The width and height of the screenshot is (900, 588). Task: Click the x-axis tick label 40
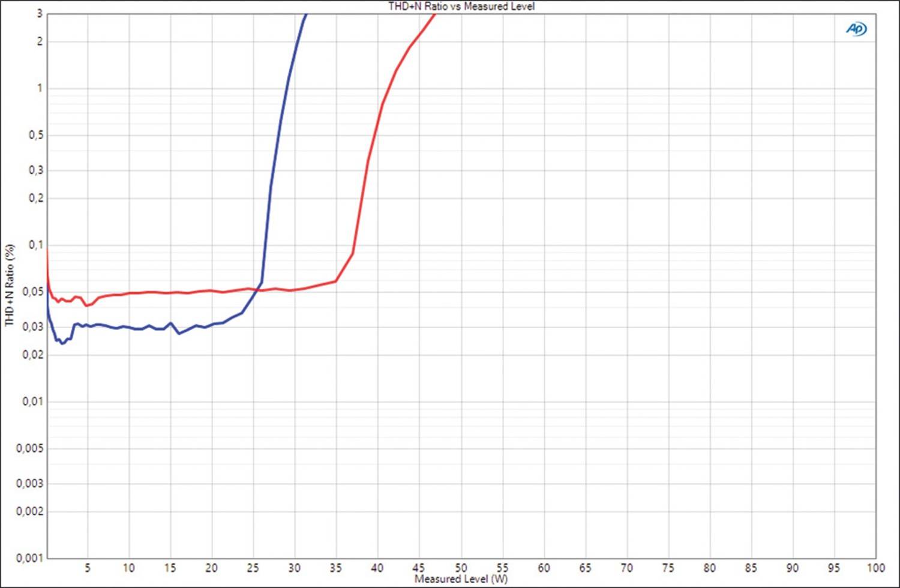click(x=377, y=568)
